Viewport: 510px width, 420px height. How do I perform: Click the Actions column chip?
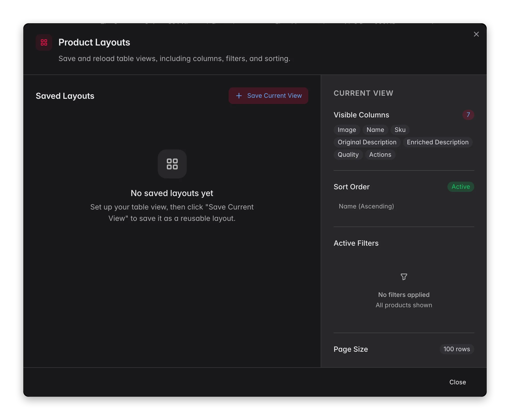click(x=380, y=155)
